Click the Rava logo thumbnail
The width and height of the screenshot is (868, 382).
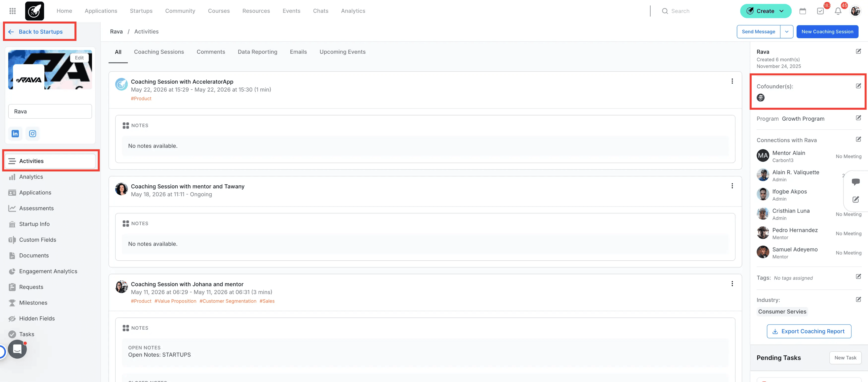click(x=29, y=77)
